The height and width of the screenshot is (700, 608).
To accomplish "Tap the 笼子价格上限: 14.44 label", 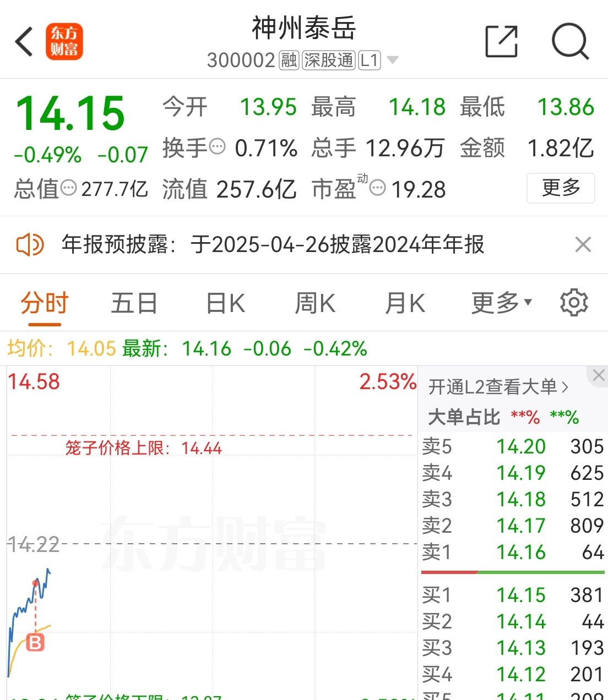I will tap(143, 448).
